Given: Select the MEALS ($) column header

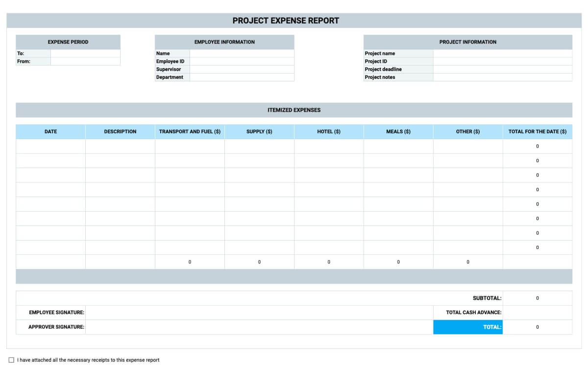Looking at the screenshot, I should pyautogui.click(x=399, y=132).
